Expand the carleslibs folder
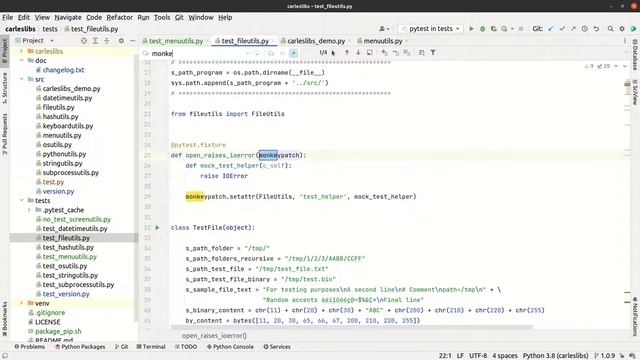Viewport: 640px width, 360px height. tap(22, 51)
